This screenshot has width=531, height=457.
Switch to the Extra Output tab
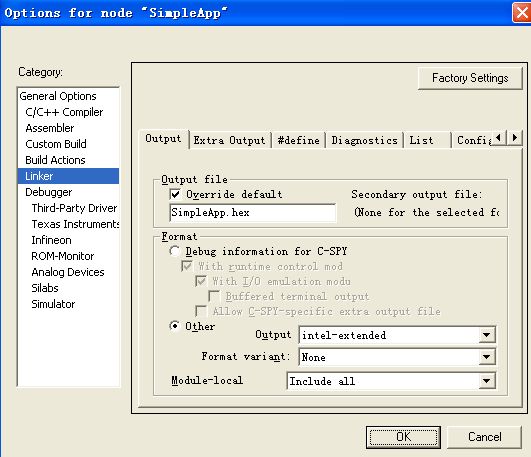tap(230, 140)
